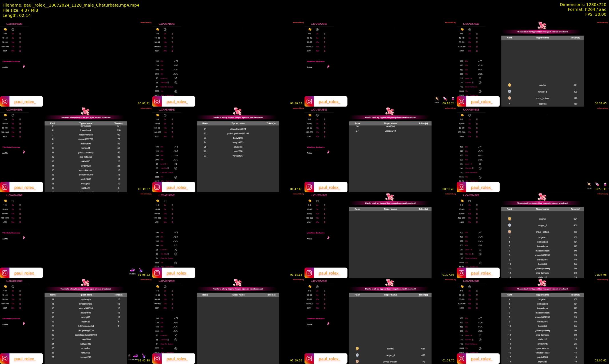Image resolution: width=609 pixels, height=364 pixels.
Task: Click the Tipper name column header at 00:39.57
Action: coord(86,123)
